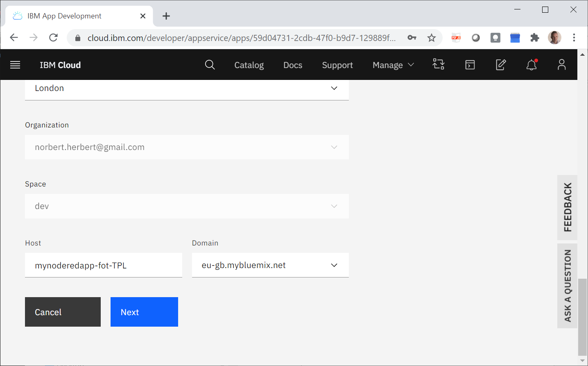
Task: Open Catalog in the top navigation
Action: click(249, 65)
